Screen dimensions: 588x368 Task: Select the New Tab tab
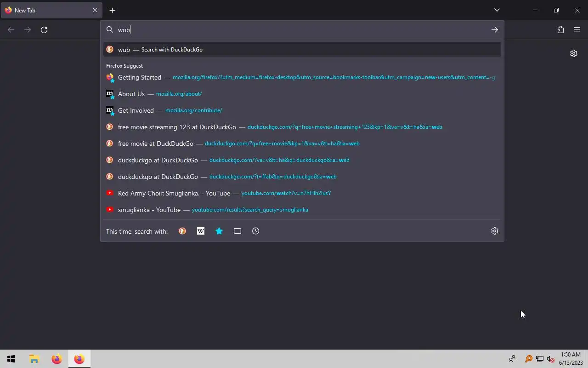click(x=51, y=10)
